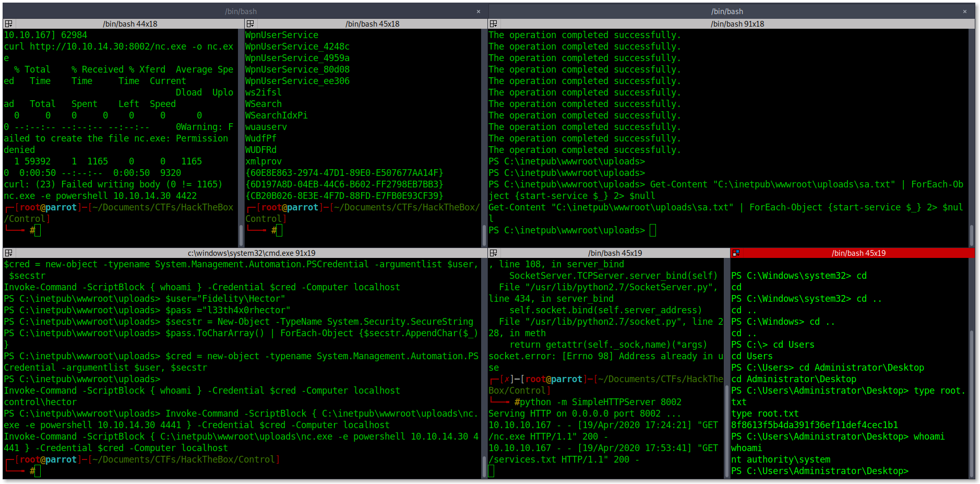Click the root flag hash '8f8613f5b4da391f36ef11def4cec1b1'
980x484 pixels.
815,425
